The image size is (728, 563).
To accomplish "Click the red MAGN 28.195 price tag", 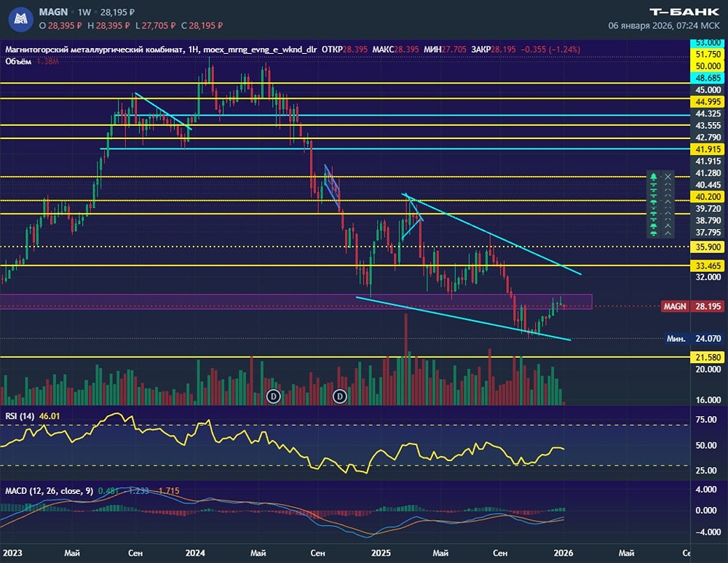I will click(x=692, y=306).
